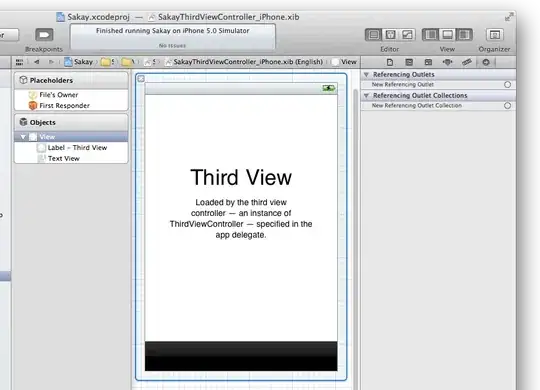Click the Text View object icon
The width and height of the screenshot is (540, 390).
pyautogui.click(x=41, y=158)
